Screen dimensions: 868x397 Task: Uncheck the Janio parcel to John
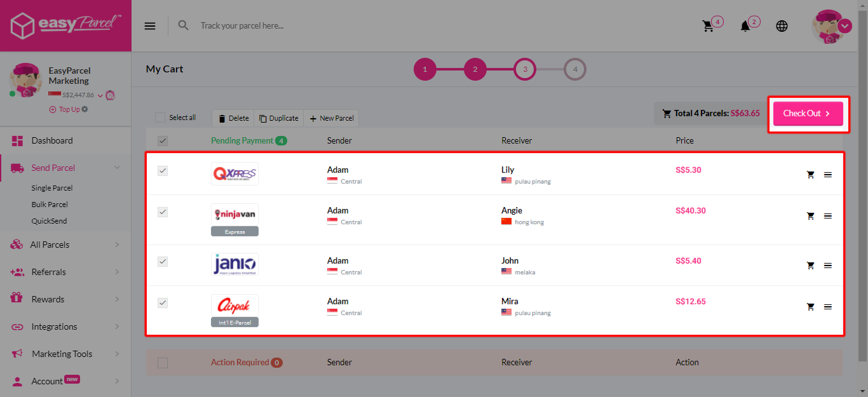pos(163,262)
